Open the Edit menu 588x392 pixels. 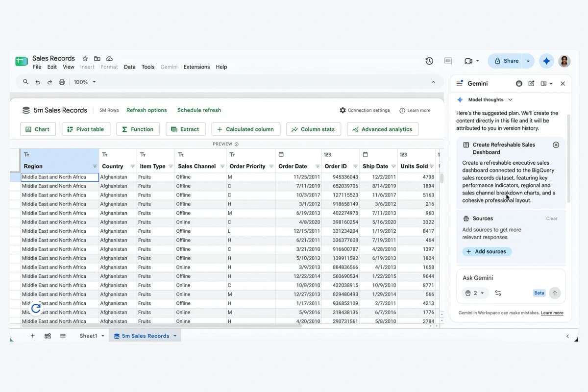point(52,67)
